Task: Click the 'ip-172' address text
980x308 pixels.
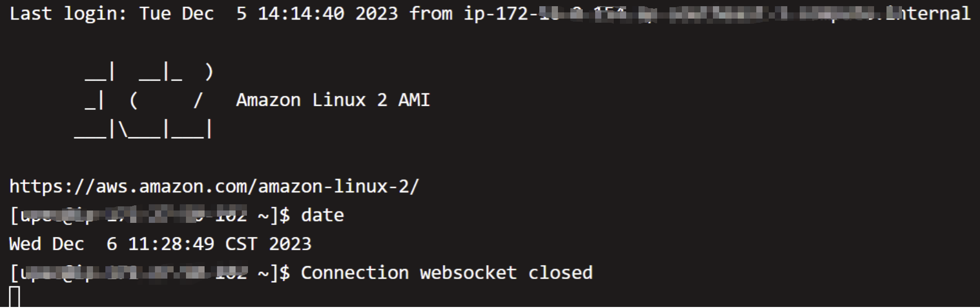Action: pos(495,13)
